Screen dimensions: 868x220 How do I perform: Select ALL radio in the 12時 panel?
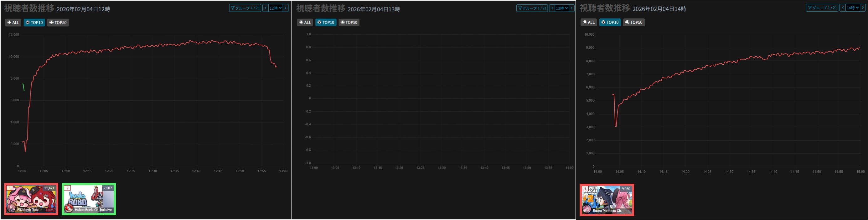13,22
